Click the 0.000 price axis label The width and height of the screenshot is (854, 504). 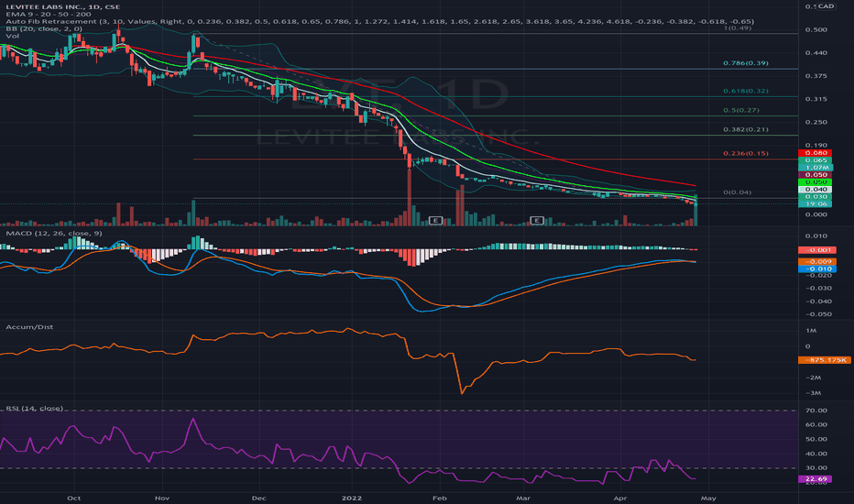click(x=816, y=214)
